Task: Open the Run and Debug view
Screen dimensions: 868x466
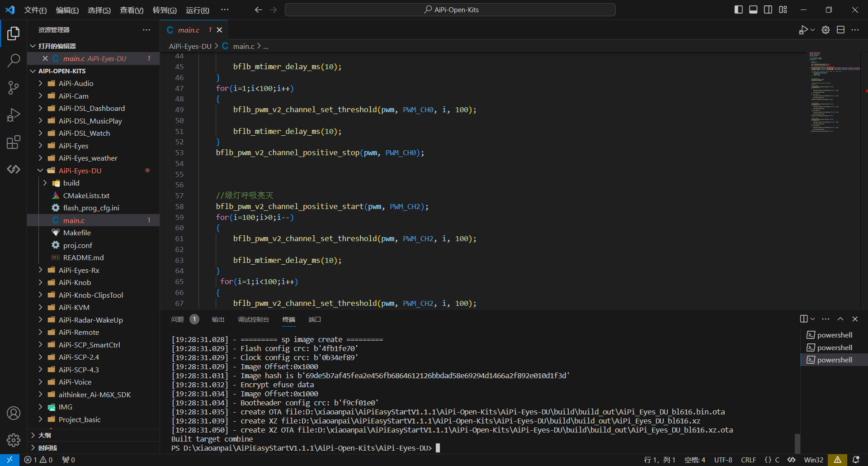Action: coord(14,115)
